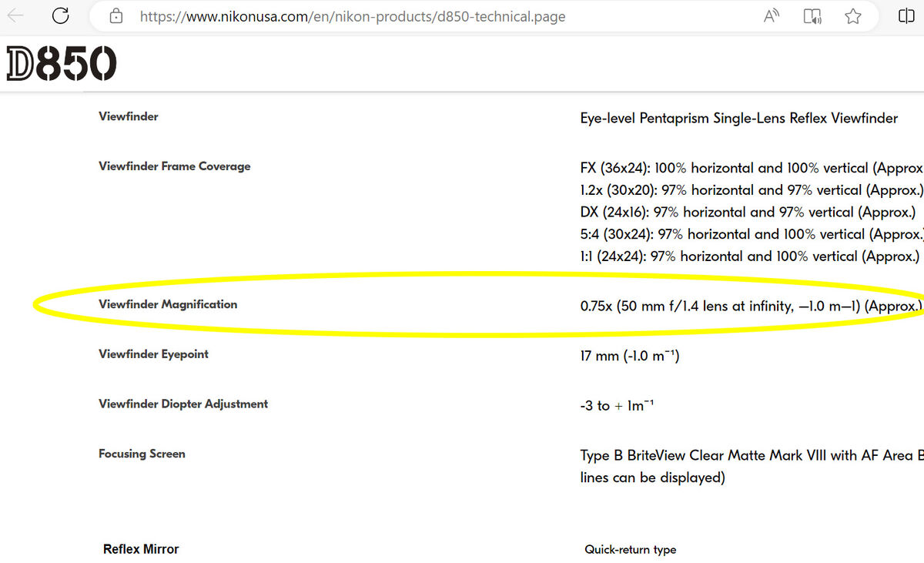The width and height of the screenshot is (924, 563).
Task: Click the "1.2x (30x20)" coverage line
Action: pos(752,190)
